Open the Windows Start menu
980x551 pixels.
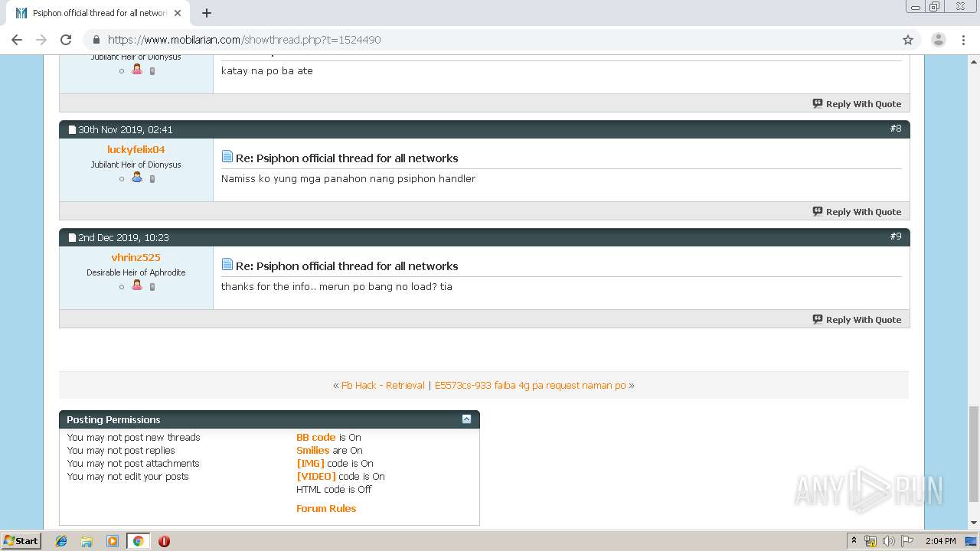[21, 540]
